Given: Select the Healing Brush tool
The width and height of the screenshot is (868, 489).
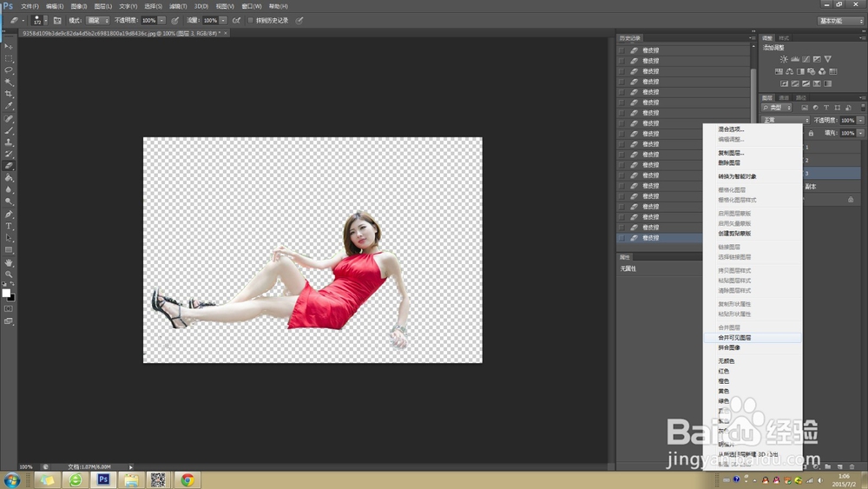Looking at the screenshot, I should (x=9, y=118).
